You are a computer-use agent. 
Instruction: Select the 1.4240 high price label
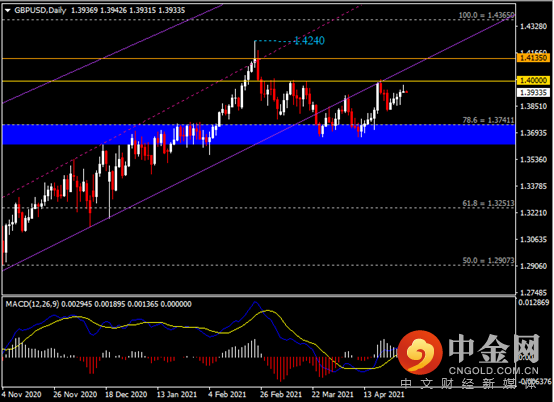(x=310, y=41)
